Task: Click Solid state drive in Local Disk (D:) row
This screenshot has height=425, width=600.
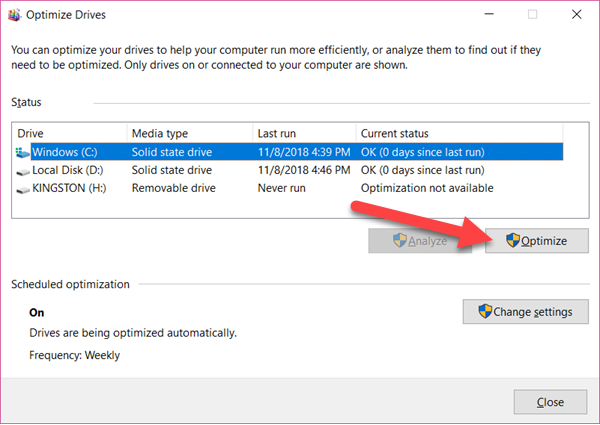Action: point(172,170)
